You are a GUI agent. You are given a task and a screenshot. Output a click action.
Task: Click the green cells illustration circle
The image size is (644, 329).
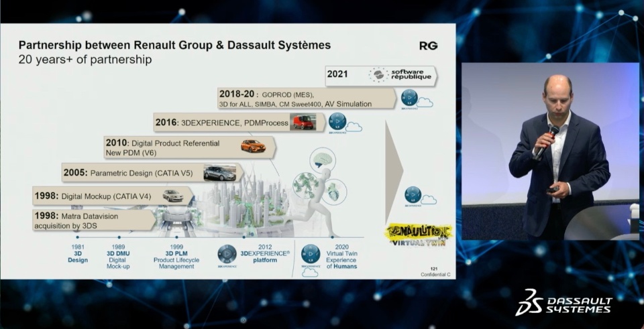306,185
